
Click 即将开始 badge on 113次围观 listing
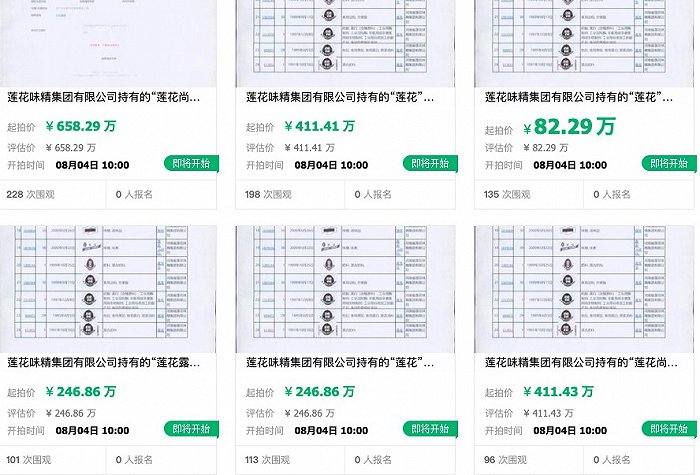430,429
